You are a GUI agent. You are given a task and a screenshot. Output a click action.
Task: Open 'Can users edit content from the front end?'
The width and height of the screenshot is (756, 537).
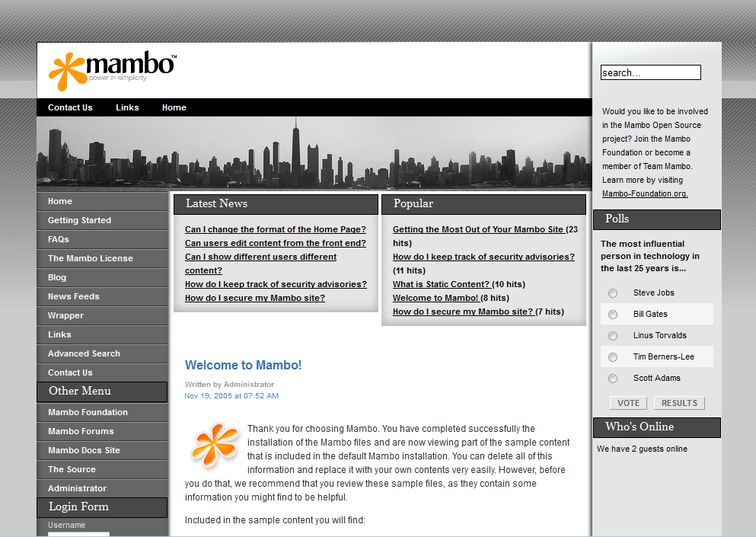276,243
